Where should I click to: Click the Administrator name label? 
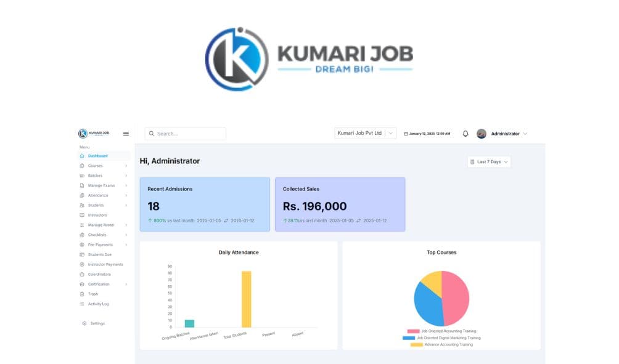point(506,134)
